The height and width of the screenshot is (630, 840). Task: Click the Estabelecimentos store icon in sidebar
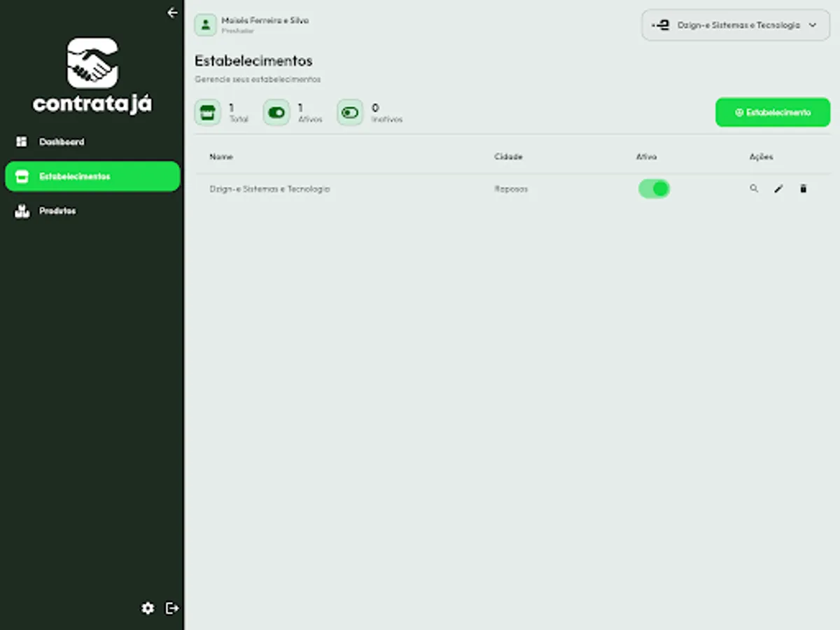[x=22, y=176]
